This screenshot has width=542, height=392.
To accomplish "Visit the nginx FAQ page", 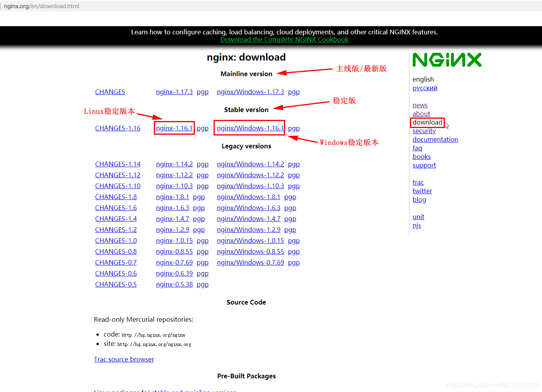I will click(x=417, y=148).
